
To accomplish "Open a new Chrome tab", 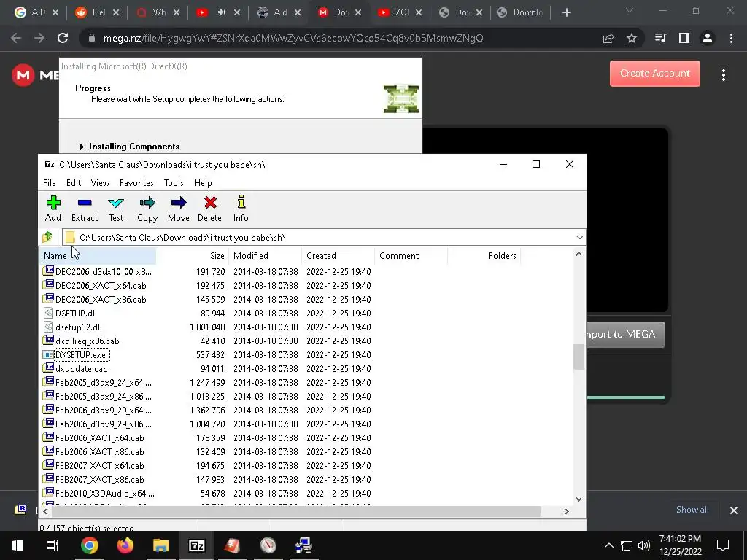I will point(566,12).
